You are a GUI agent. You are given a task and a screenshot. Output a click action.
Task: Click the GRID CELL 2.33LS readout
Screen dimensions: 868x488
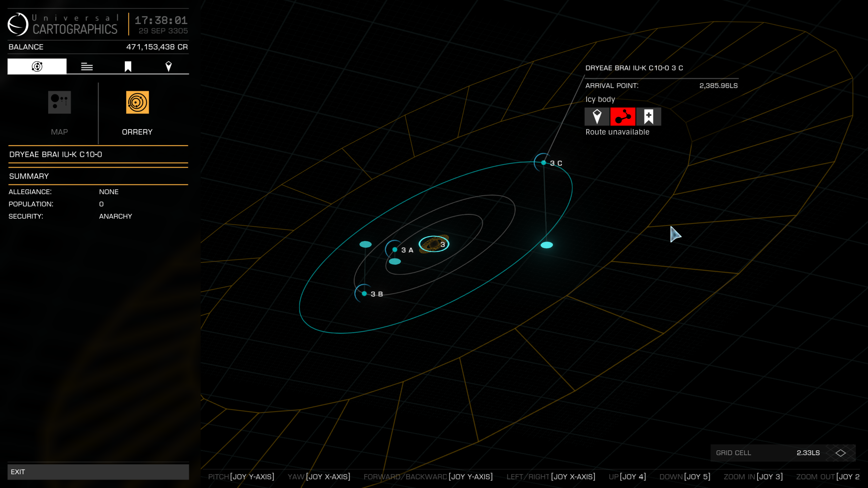coord(783,453)
